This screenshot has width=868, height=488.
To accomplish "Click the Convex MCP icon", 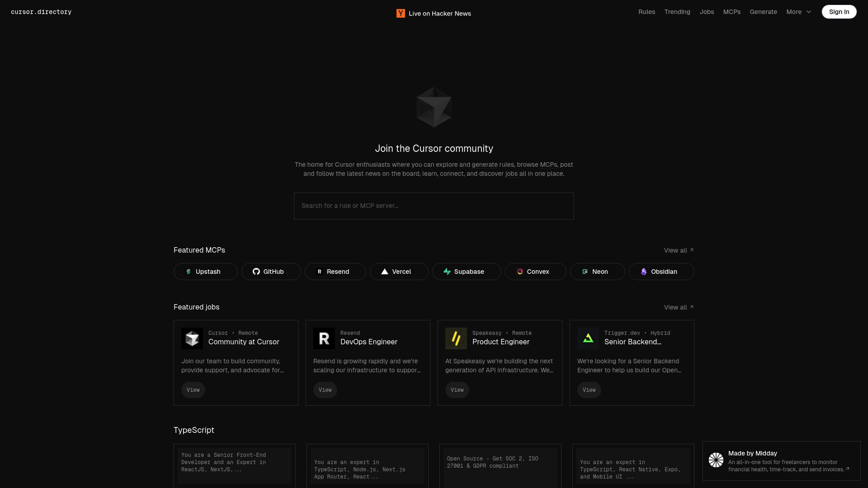I will pyautogui.click(x=519, y=272).
